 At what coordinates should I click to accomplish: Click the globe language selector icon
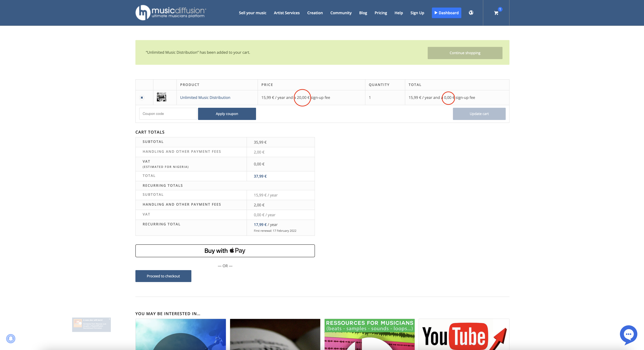point(471,13)
